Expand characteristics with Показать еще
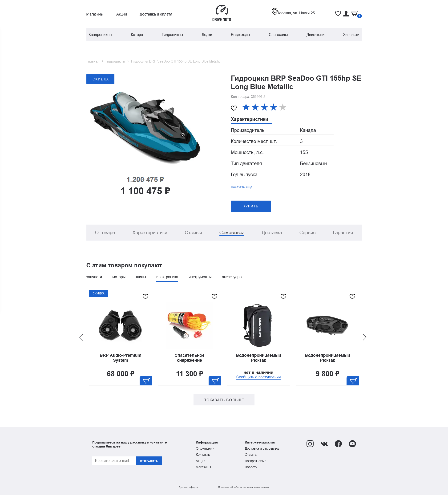Screen dimensions: 448x495 click(242, 187)
